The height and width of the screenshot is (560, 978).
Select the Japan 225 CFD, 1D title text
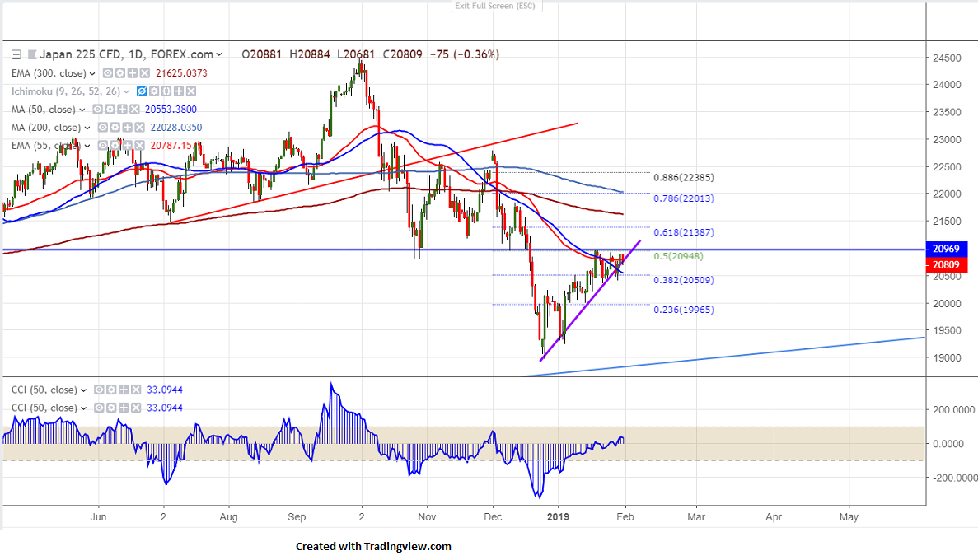(x=92, y=54)
